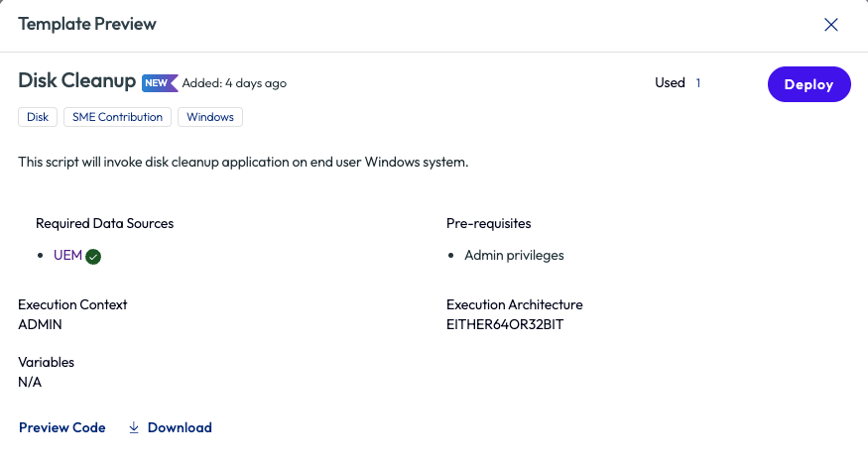Screen dimensions: 868x465
Task: Select the SME Contribution tag
Action: tap(117, 117)
